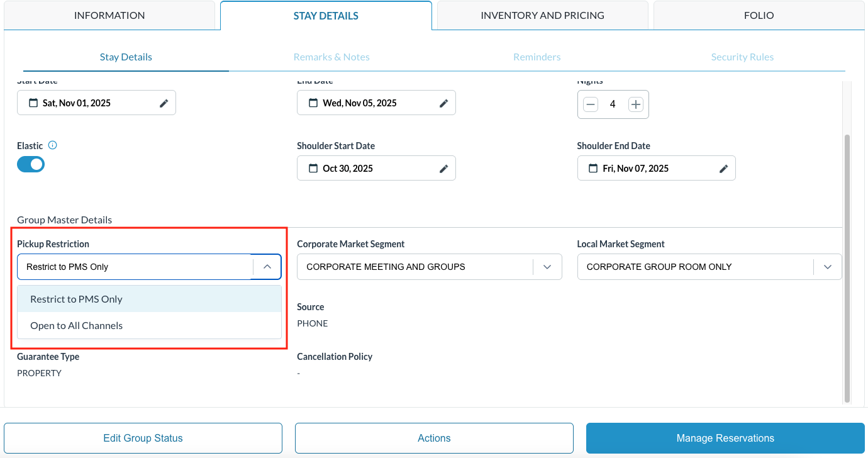This screenshot has width=868, height=458.
Task: Click calendar icon in Start Date field
Action: pyautogui.click(x=33, y=103)
